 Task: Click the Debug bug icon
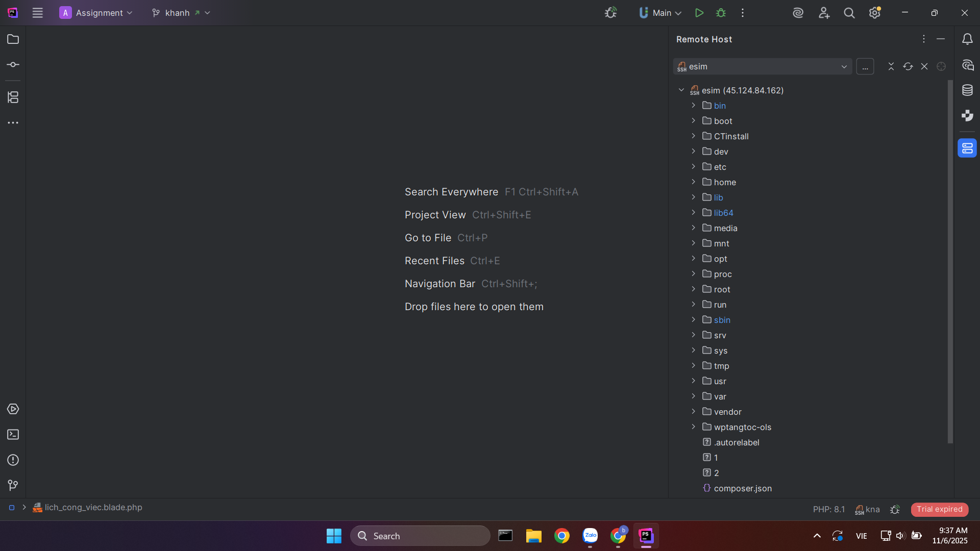721,13
